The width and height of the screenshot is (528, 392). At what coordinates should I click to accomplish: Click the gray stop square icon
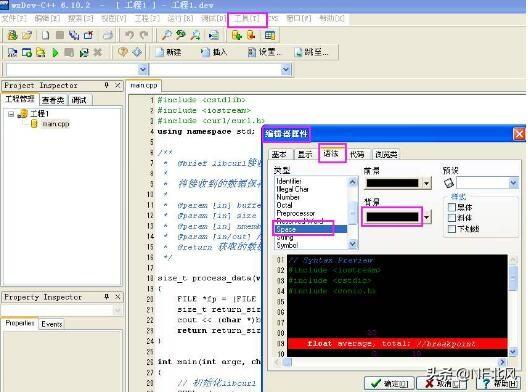click(x=69, y=52)
